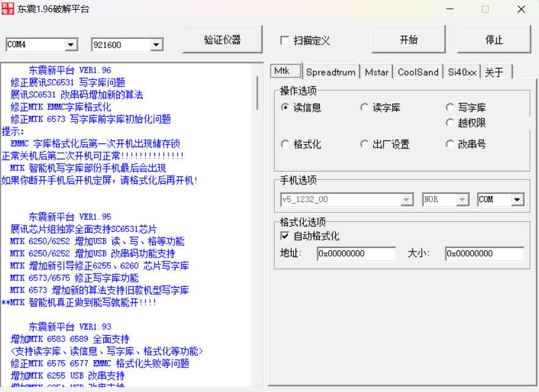Click log line 东震新平台 VER1.96
This screenshot has width=539, height=392.
point(70,70)
